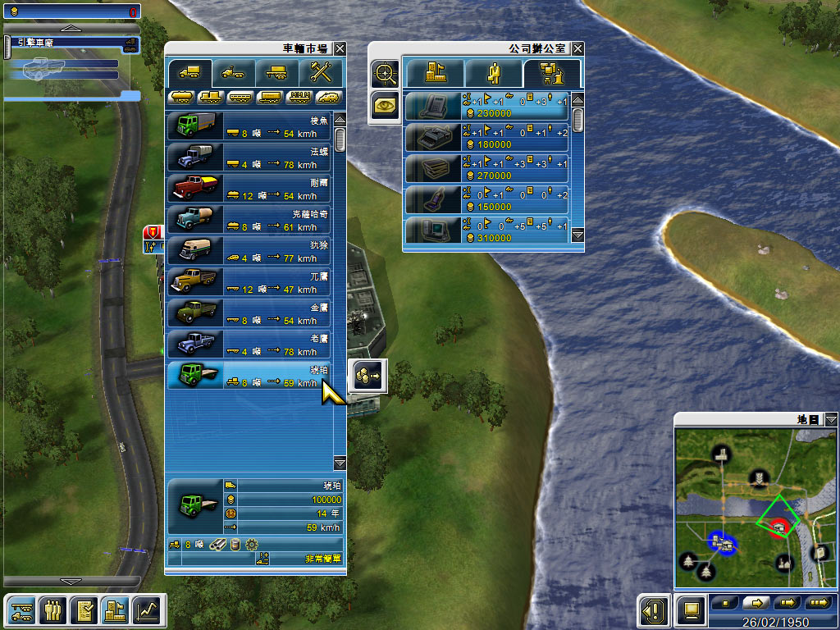Image resolution: width=840 pixels, height=630 pixels.
Task: Click the locate target magnifier icon
Action: pos(386,74)
